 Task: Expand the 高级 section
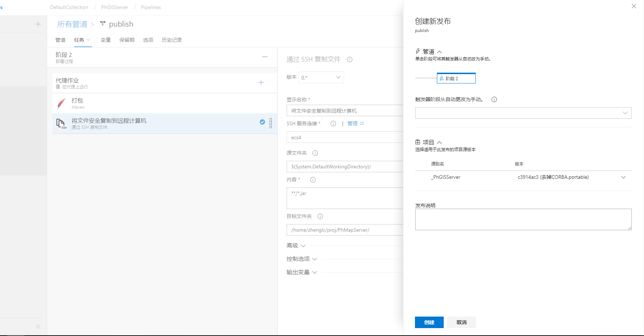[x=296, y=246]
